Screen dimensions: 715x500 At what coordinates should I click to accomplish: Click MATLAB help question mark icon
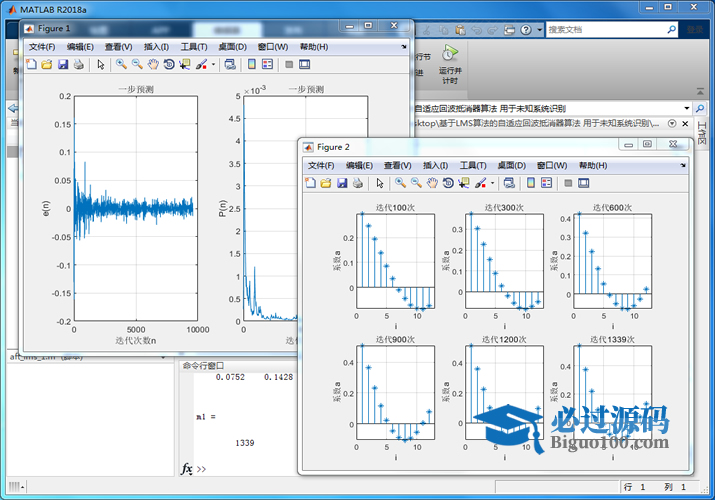526,30
